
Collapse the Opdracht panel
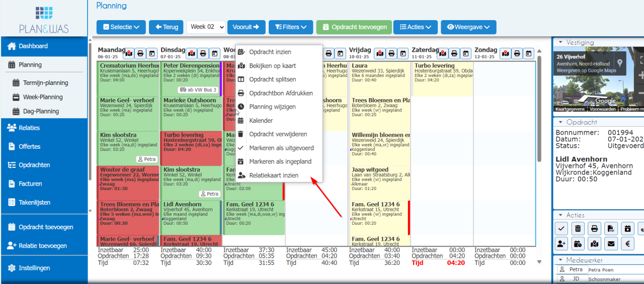560,122
